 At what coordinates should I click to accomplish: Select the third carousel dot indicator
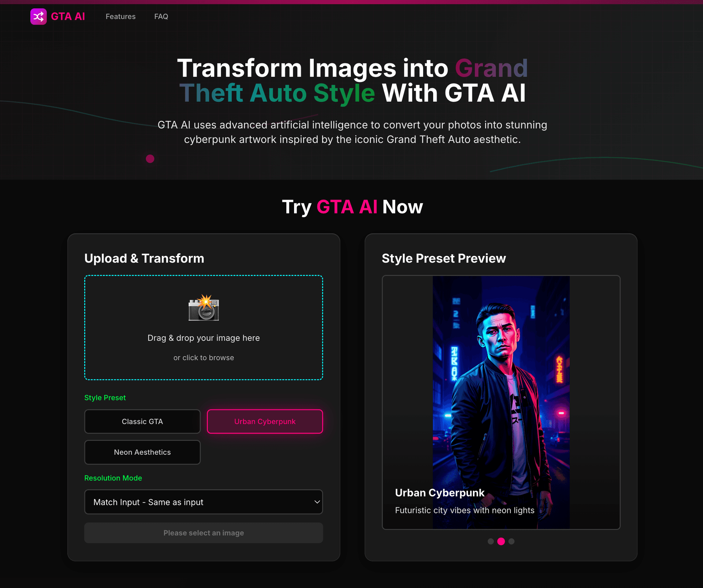click(512, 541)
